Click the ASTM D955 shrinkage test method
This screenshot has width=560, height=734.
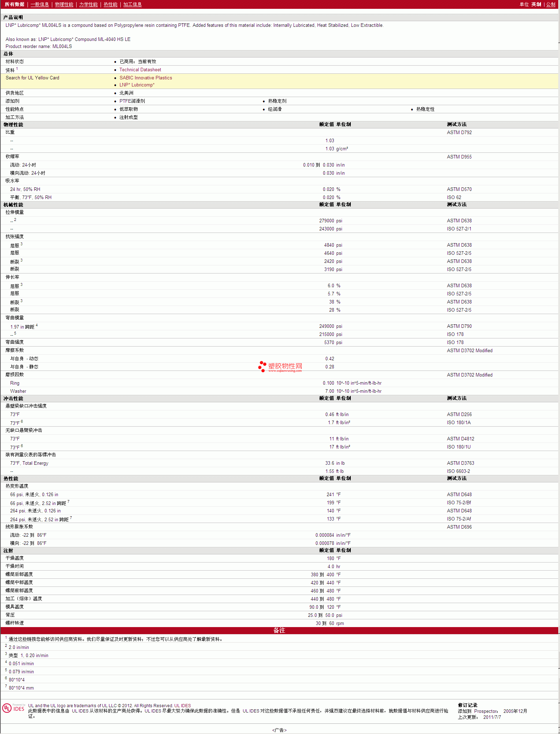[x=459, y=157]
